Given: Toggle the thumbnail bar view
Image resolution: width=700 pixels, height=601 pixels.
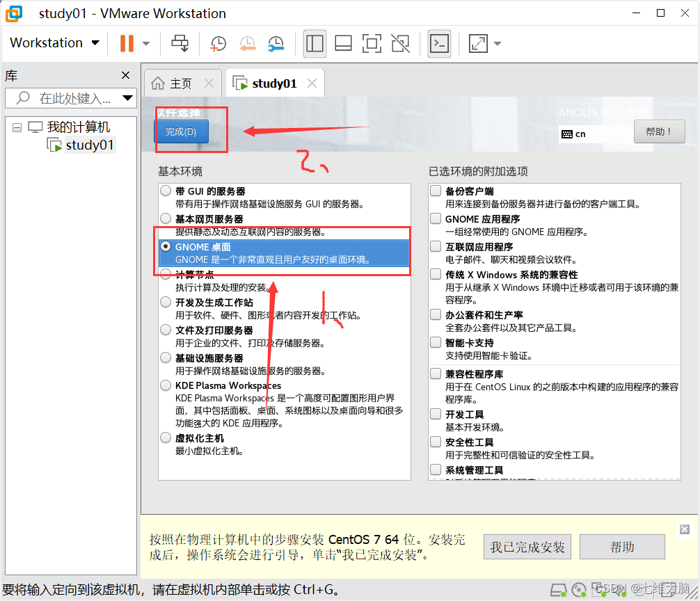Looking at the screenshot, I should 343,43.
